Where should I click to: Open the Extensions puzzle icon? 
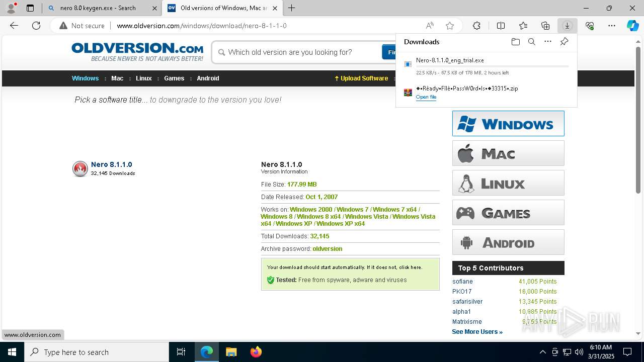pyautogui.click(x=476, y=26)
